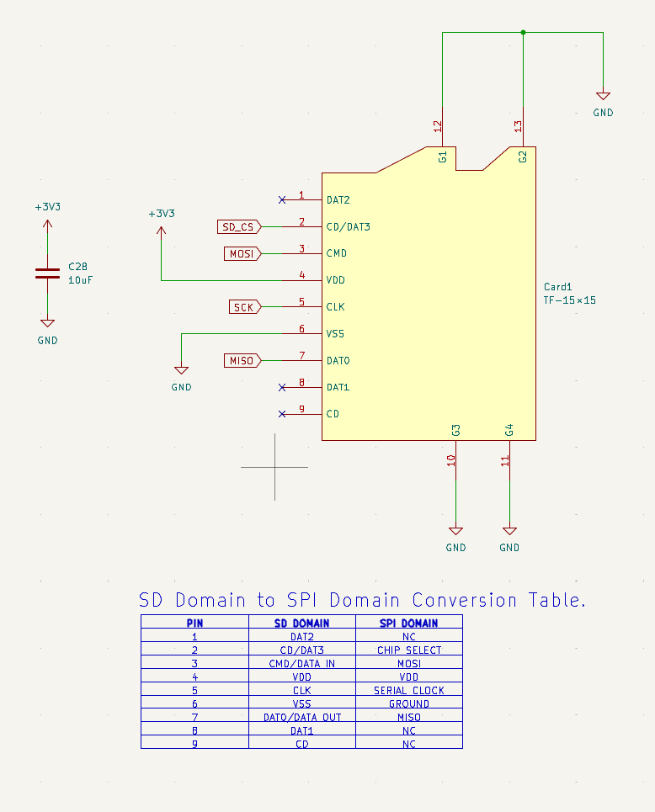Select the SD_CS global label
The image size is (655, 812).
[238, 226]
